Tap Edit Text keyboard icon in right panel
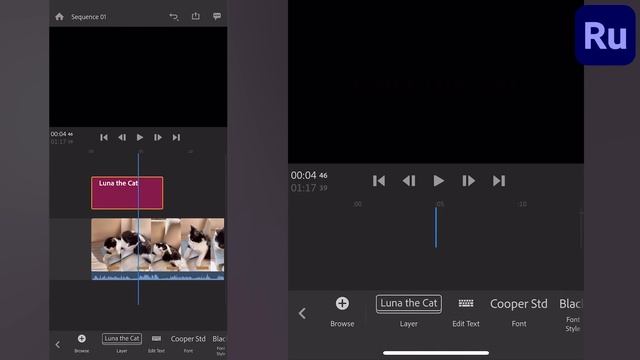This screenshot has height=360, width=640. pos(466,303)
